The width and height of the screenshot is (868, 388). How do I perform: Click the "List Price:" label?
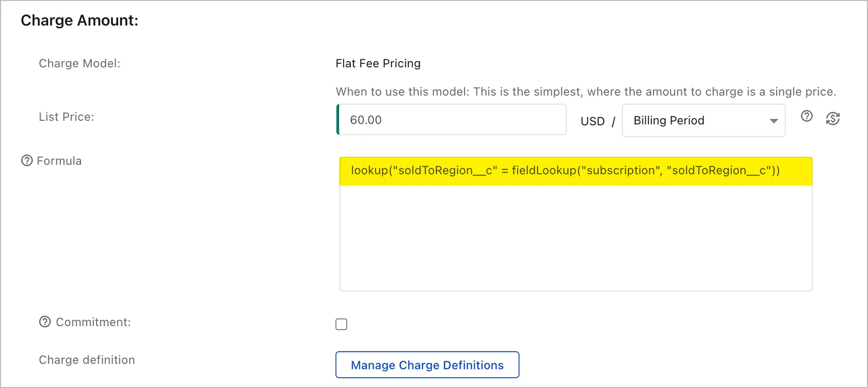(66, 117)
